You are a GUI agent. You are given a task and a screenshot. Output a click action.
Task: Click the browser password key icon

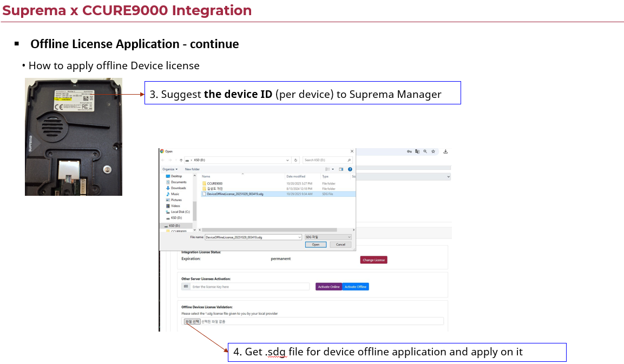pyautogui.click(x=409, y=151)
